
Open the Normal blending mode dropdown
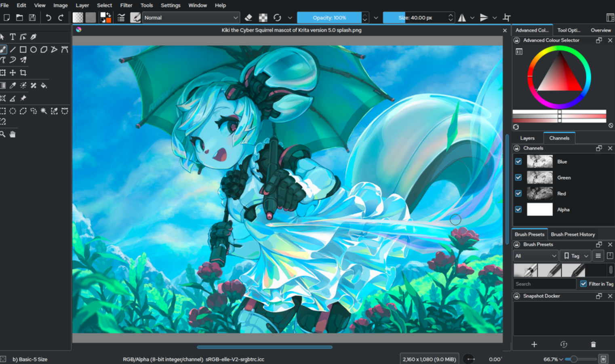pos(191,17)
